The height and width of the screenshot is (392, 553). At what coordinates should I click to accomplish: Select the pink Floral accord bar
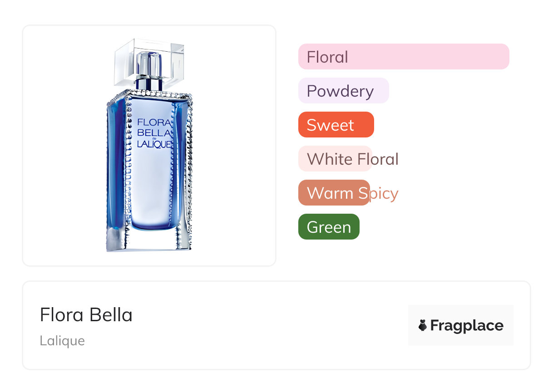click(403, 57)
